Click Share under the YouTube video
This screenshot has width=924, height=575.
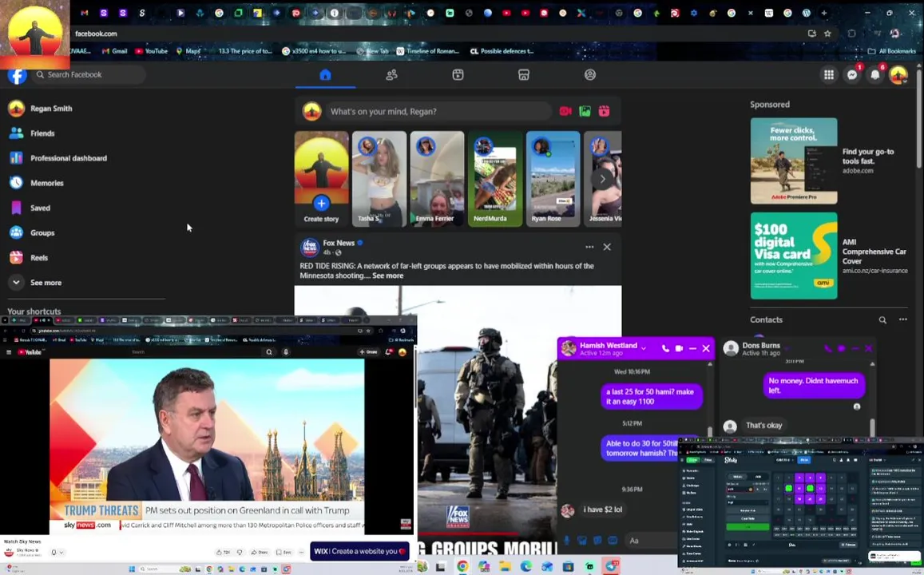point(260,552)
